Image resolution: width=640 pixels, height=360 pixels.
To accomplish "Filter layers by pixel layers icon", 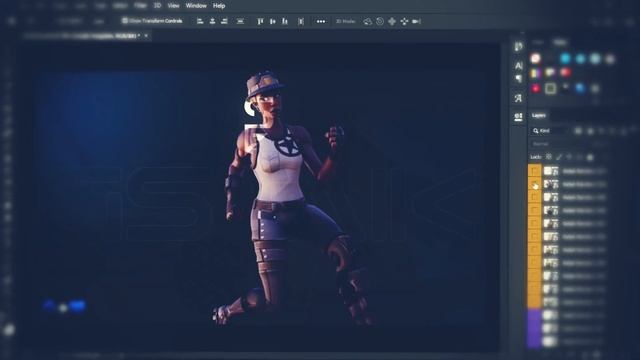I will tap(578, 131).
